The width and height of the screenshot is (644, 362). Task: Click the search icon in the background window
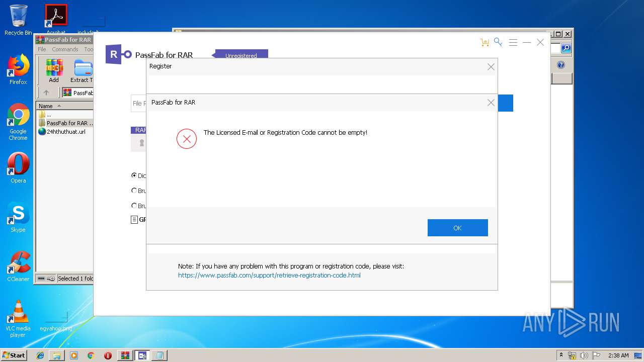point(566,48)
